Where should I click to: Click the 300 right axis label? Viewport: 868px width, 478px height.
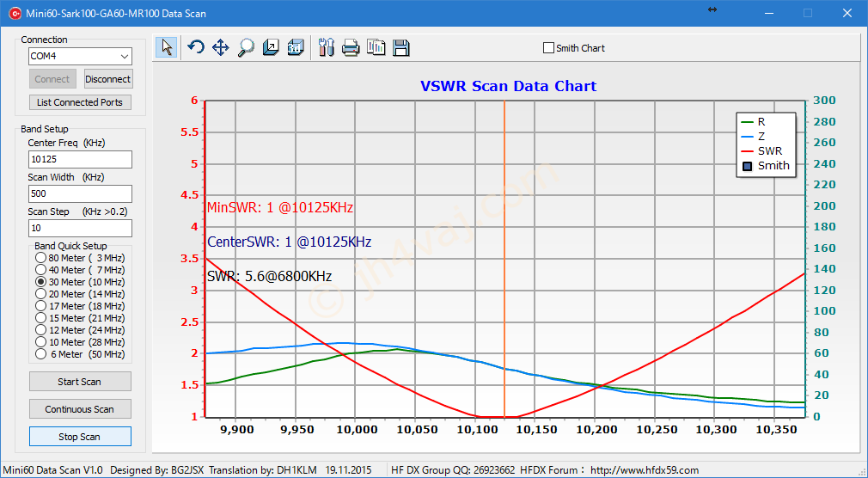pyautogui.click(x=824, y=101)
